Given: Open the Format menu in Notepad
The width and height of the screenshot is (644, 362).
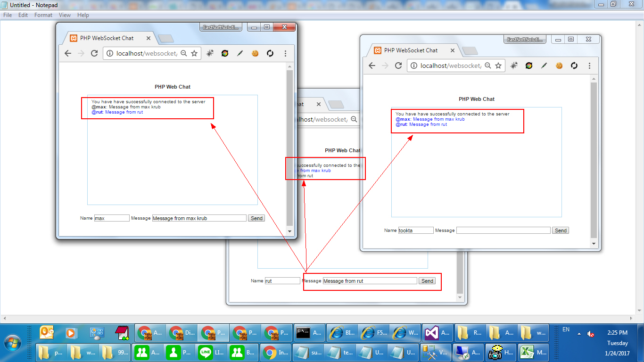Looking at the screenshot, I should (43, 15).
